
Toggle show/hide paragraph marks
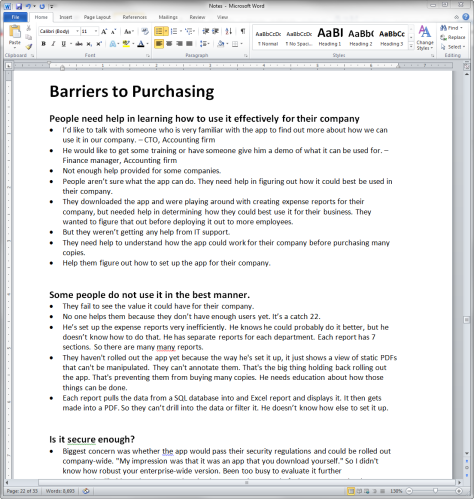(x=243, y=31)
